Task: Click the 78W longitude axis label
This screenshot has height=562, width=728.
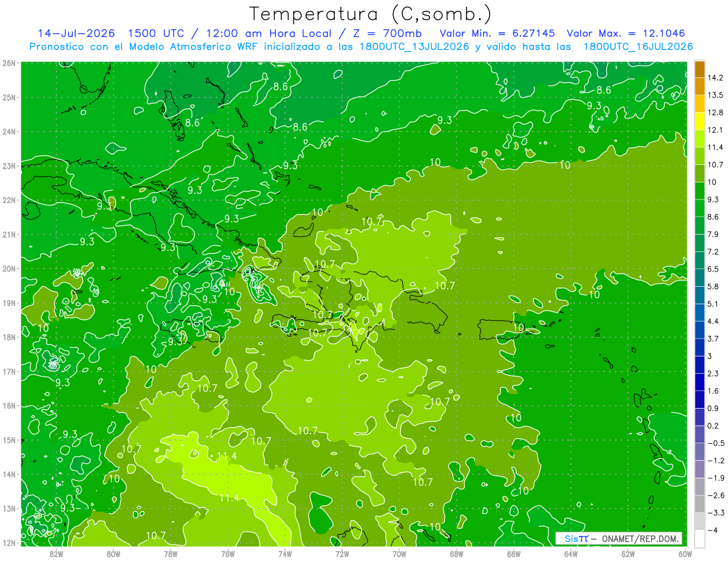Action: pos(170,554)
